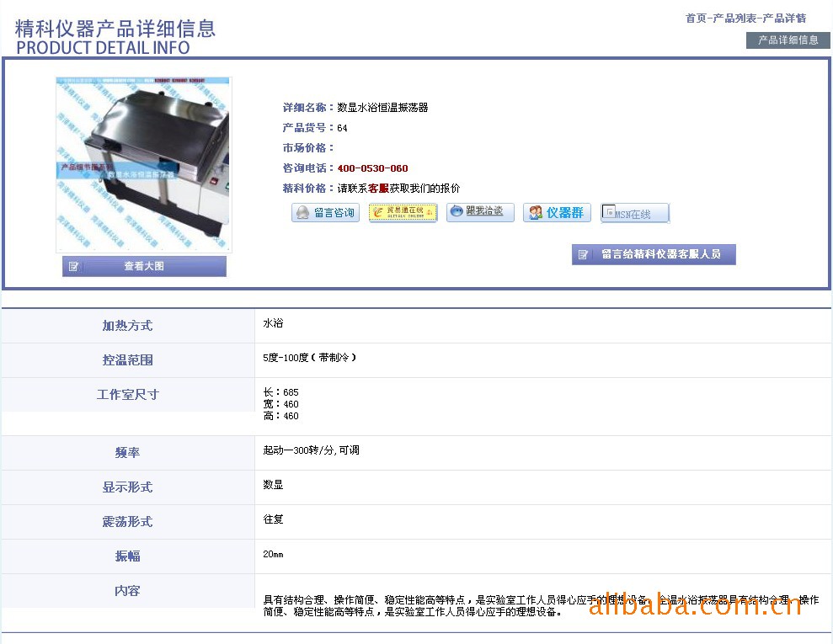
Task: Open the yellow 贸易通在线 chat badge
Action: pos(403,212)
